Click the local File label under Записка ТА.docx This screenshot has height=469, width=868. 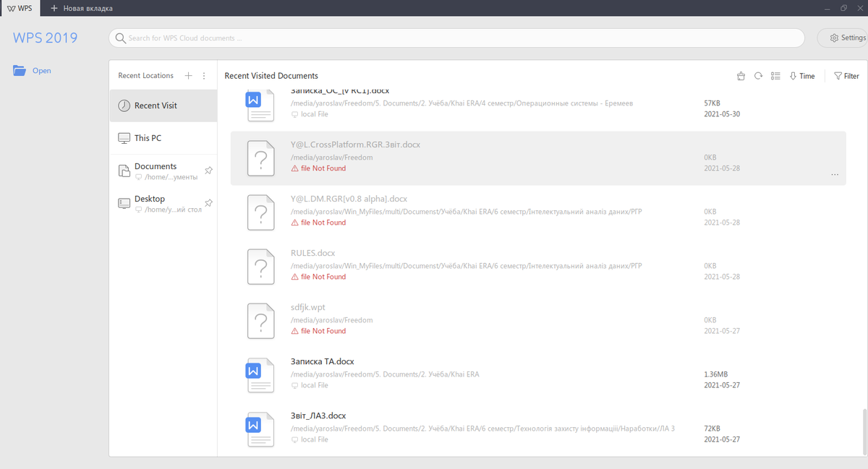tap(310, 385)
